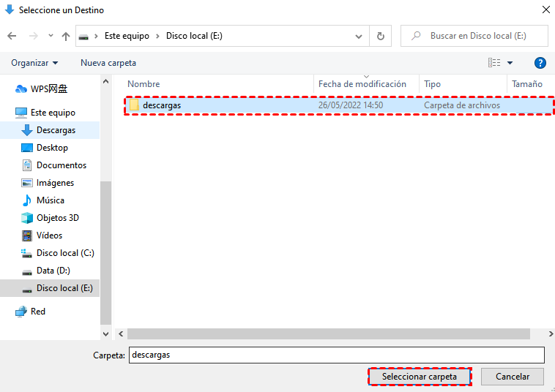Image resolution: width=555 pixels, height=392 pixels.
Task: Click the Documentos page icon
Action: pyautogui.click(x=27, y=165)
